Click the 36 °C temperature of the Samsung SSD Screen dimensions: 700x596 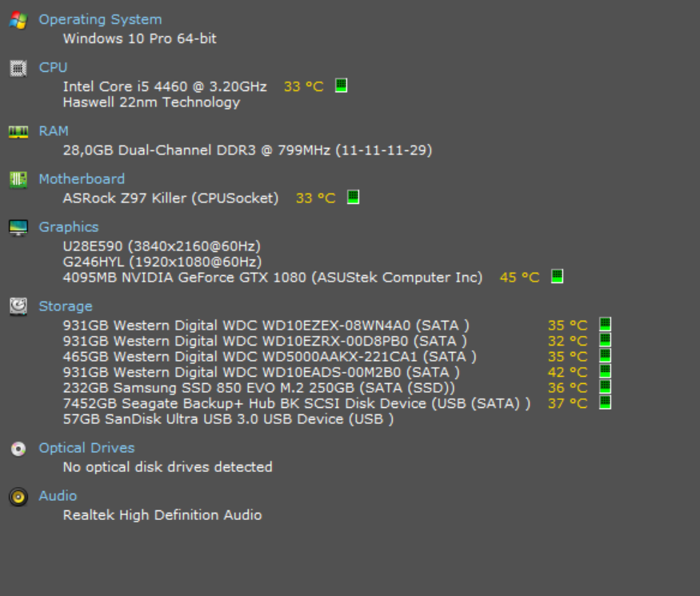(568, 388)
